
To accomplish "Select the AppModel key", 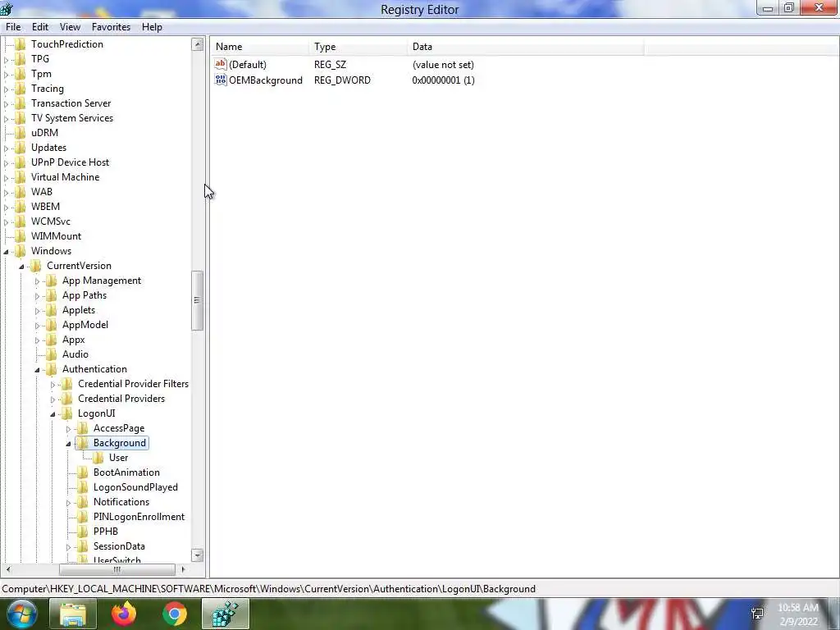I will pyautogui.click(x=85, y=325).
